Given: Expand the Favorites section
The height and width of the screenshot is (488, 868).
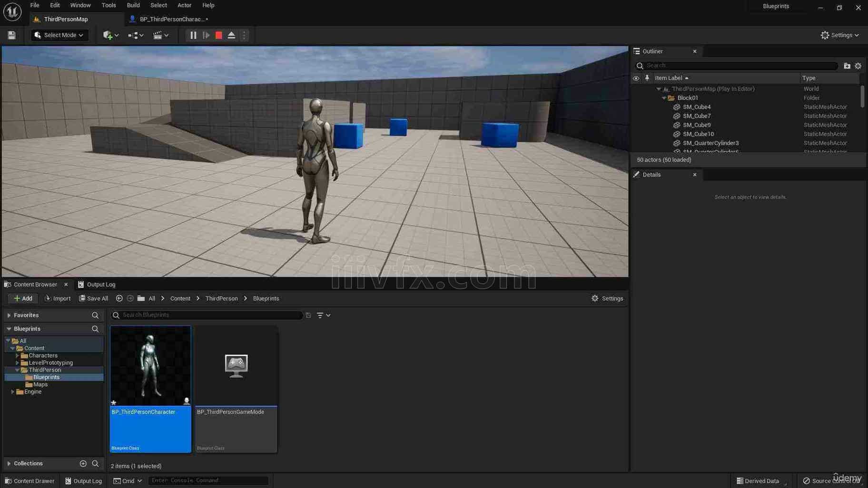Looking at the screenshot, I should click(x=9, y=315).
